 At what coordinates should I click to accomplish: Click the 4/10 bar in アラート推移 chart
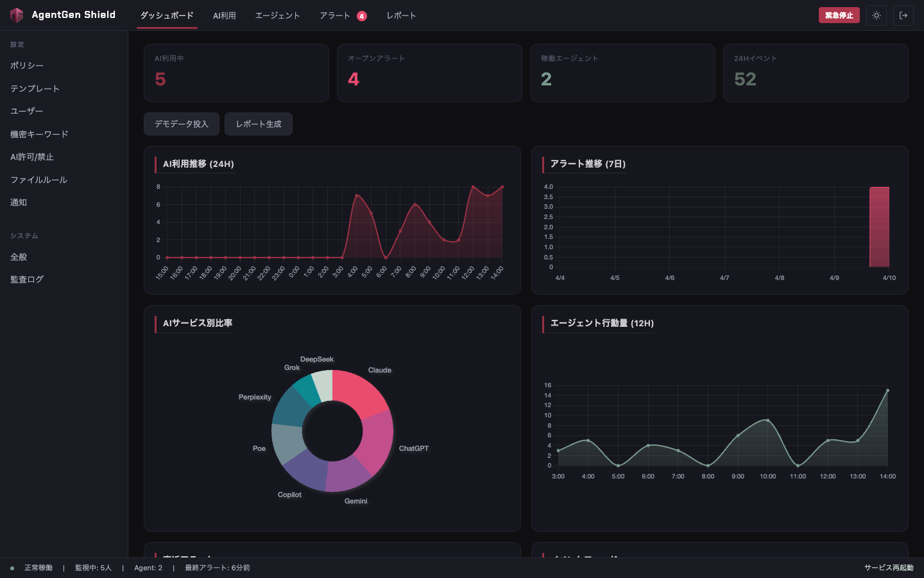tap(879, 227)
